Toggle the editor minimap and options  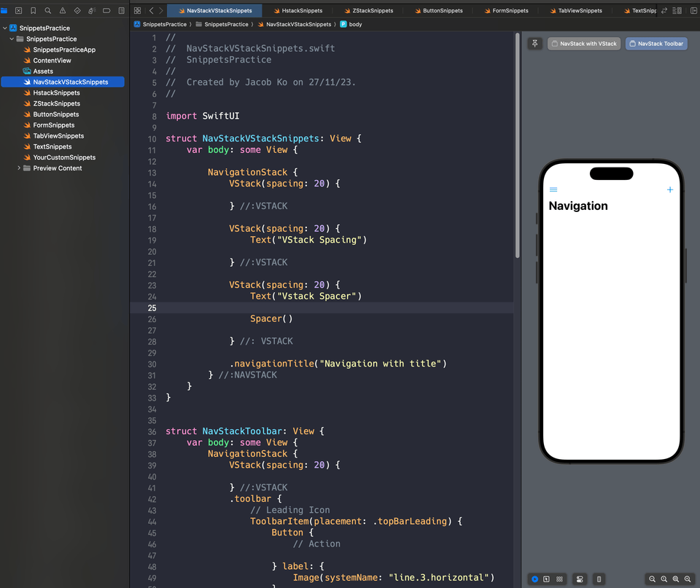point(677,11)
